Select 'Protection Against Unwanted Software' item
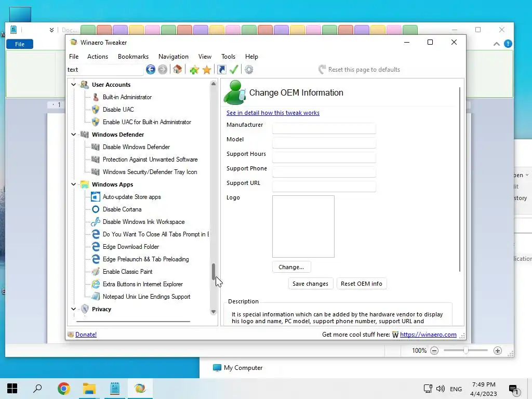 tap(150, 159)
